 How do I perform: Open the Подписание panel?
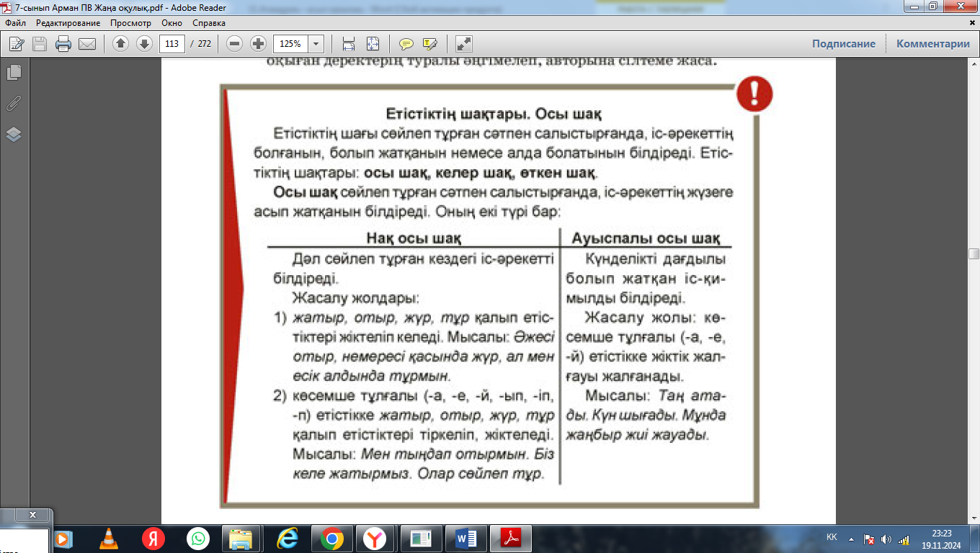coord(844,44)
